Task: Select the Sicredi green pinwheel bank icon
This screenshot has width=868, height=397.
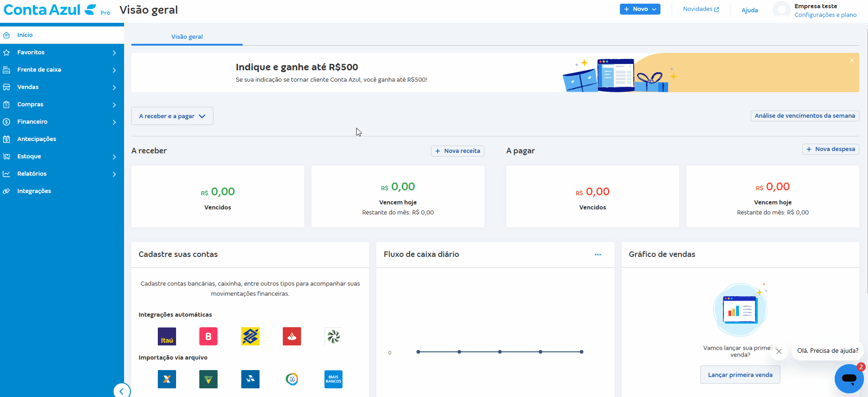Action: [x=333, y=336]
